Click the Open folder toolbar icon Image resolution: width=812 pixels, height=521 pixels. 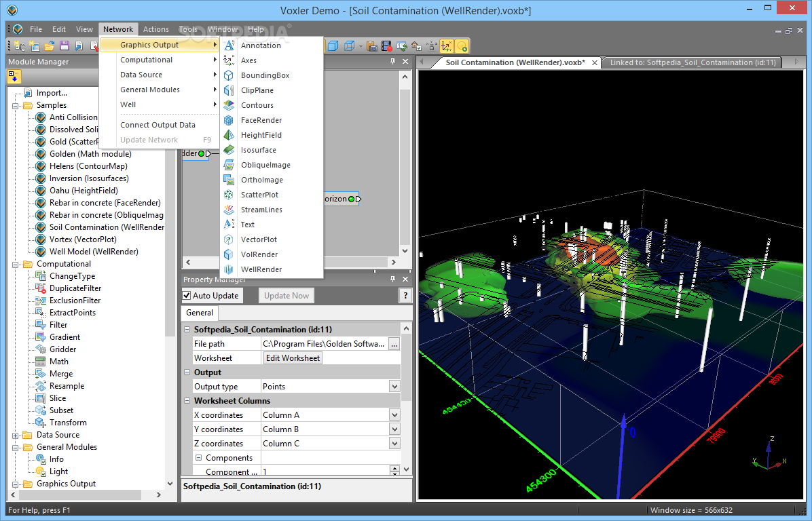[x=49, y=46]
